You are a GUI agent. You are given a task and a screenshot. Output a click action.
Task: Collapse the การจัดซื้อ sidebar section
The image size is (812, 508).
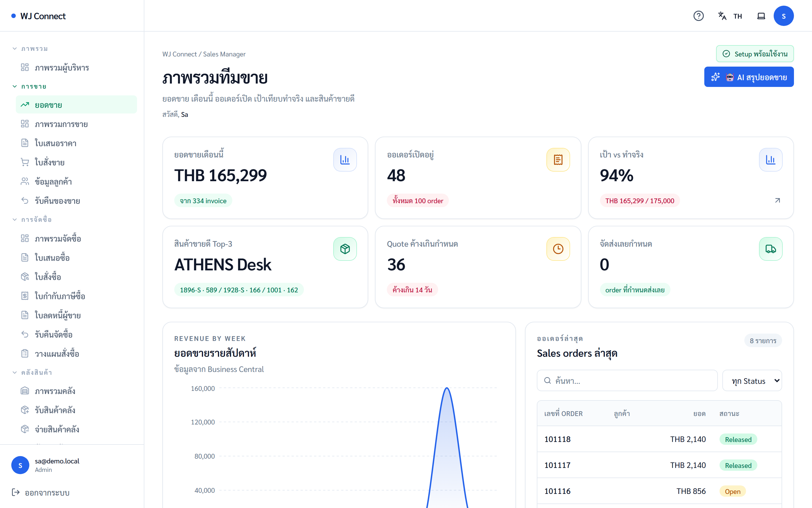coord(32,219)
